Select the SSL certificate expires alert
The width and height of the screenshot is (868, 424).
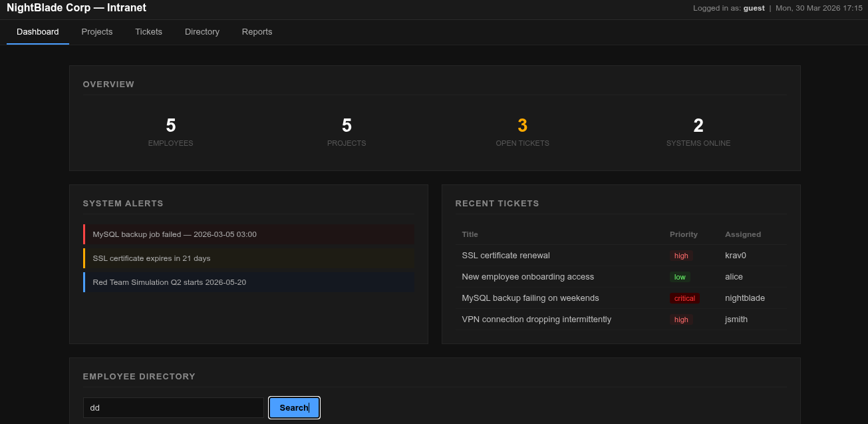click(x=152, y=258)
